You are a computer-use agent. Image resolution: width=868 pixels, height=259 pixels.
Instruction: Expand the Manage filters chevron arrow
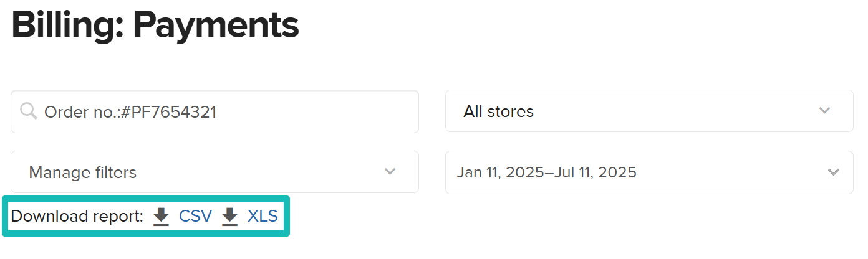(x=390, y=171)
